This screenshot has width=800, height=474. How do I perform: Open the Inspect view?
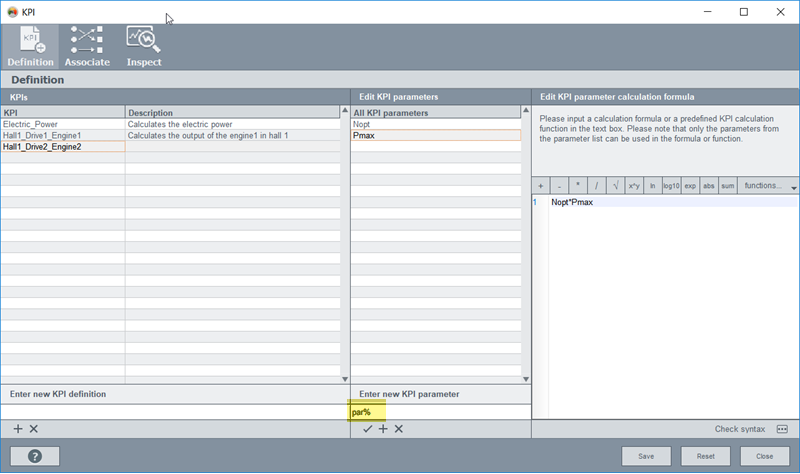coord(144,47)
